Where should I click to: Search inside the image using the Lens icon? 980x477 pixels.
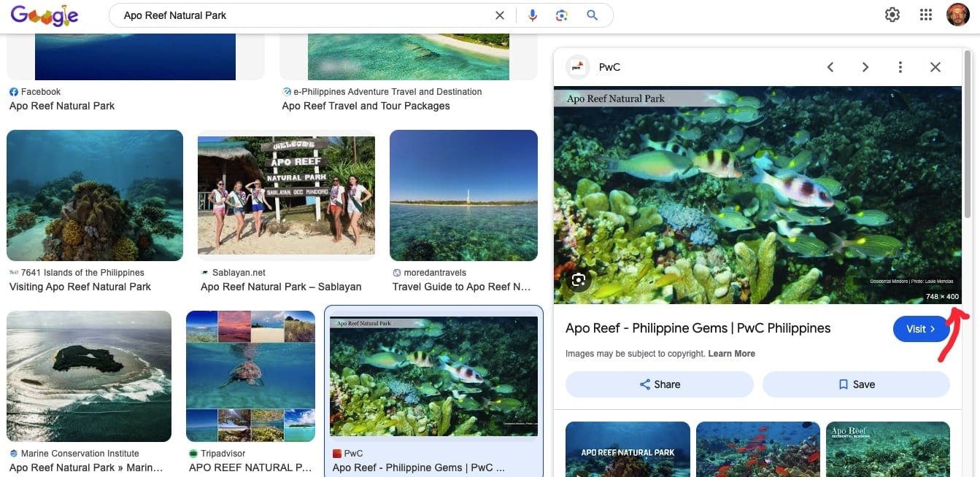coord(578,280)
